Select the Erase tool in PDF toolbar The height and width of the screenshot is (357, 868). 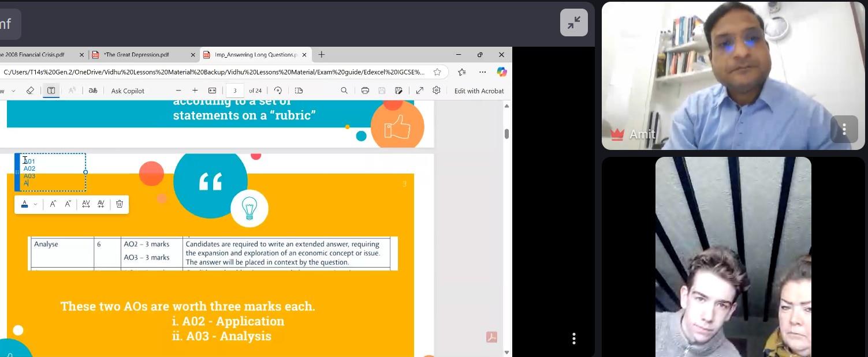[31, 91]
